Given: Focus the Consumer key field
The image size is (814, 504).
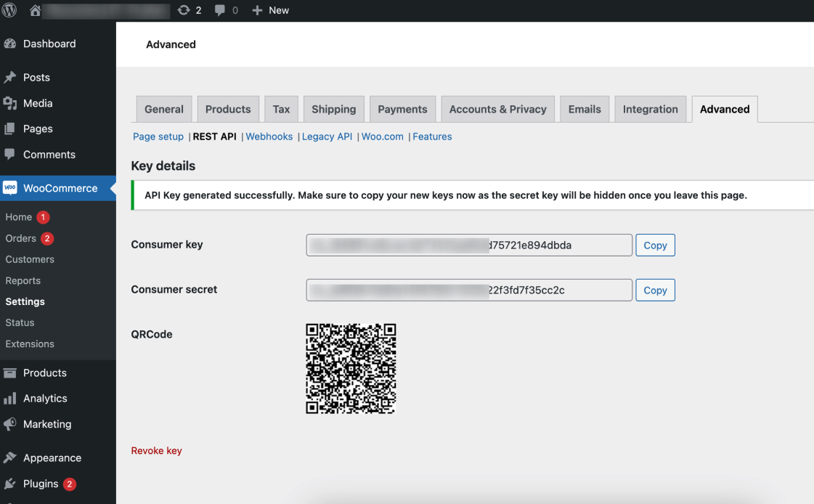Looking at the screenshot, I should coord(469,245).
